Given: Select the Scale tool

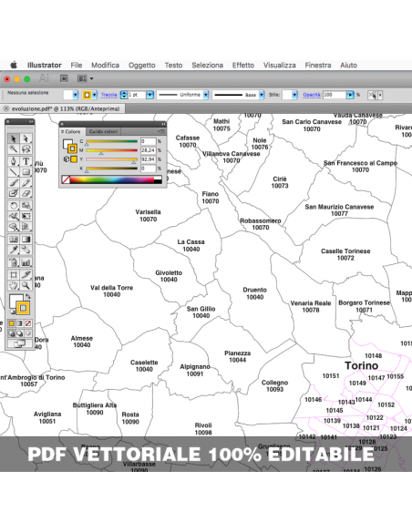Looking at the screenshot, I should click(26, 205).
